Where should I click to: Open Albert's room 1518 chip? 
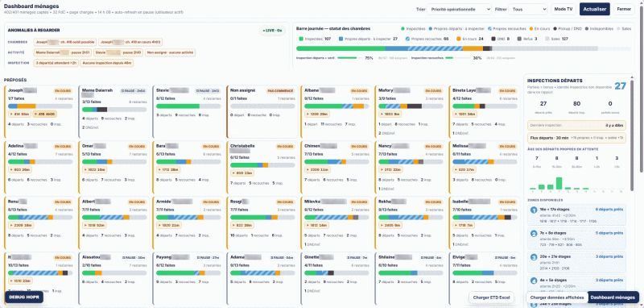94,225
